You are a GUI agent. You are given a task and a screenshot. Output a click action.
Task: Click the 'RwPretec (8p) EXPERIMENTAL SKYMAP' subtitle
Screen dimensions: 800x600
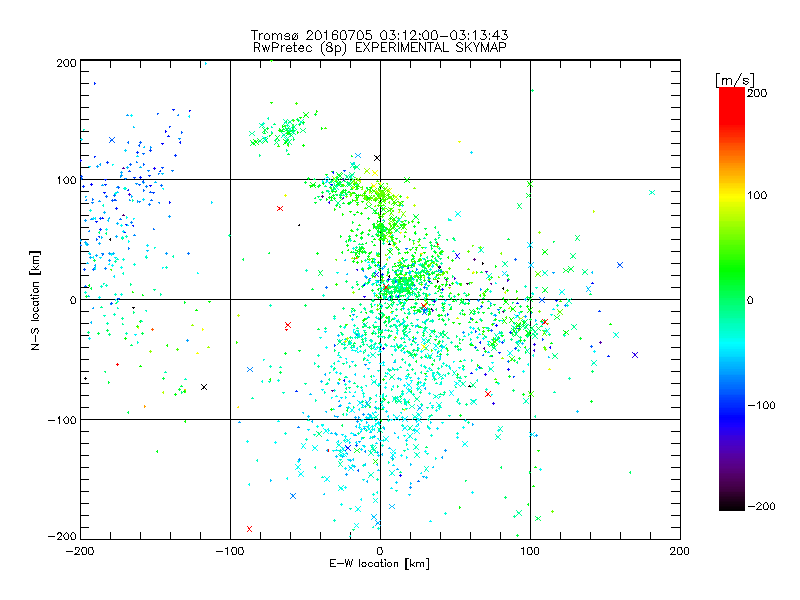(x=380, y=48)
